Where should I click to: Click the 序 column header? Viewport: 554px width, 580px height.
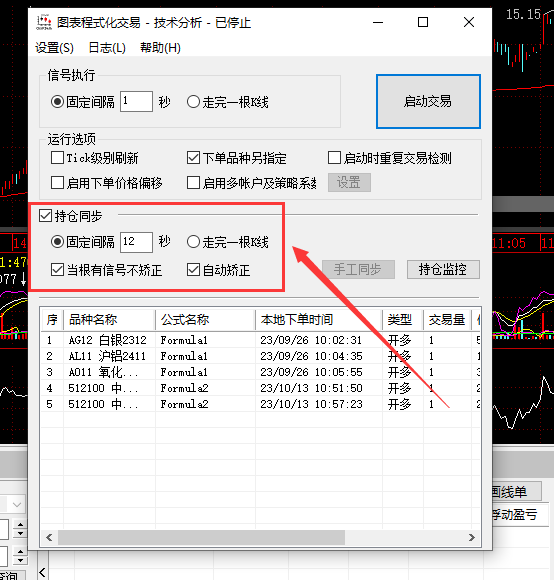(52, 319)
